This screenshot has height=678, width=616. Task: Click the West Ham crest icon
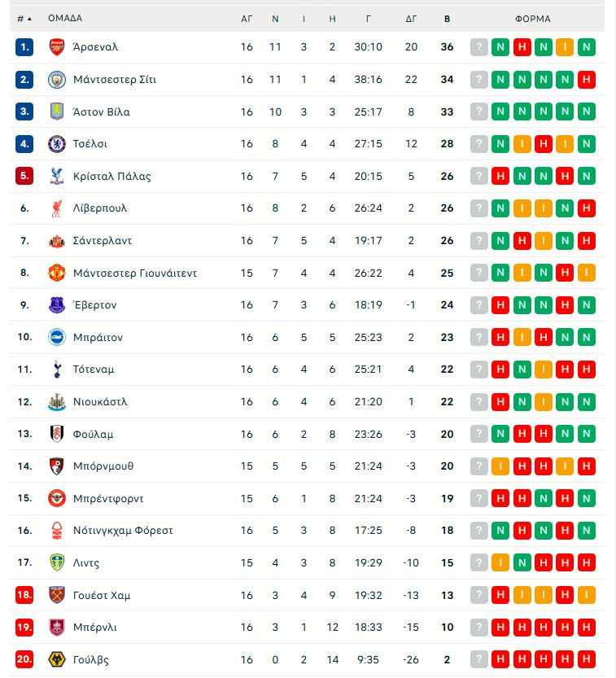pos(56,595)
